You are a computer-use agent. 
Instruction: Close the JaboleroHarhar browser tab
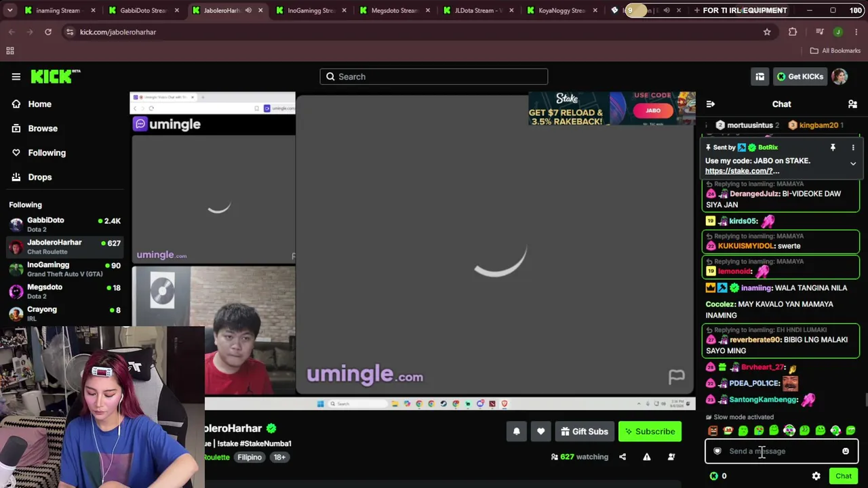coord(260,10)
